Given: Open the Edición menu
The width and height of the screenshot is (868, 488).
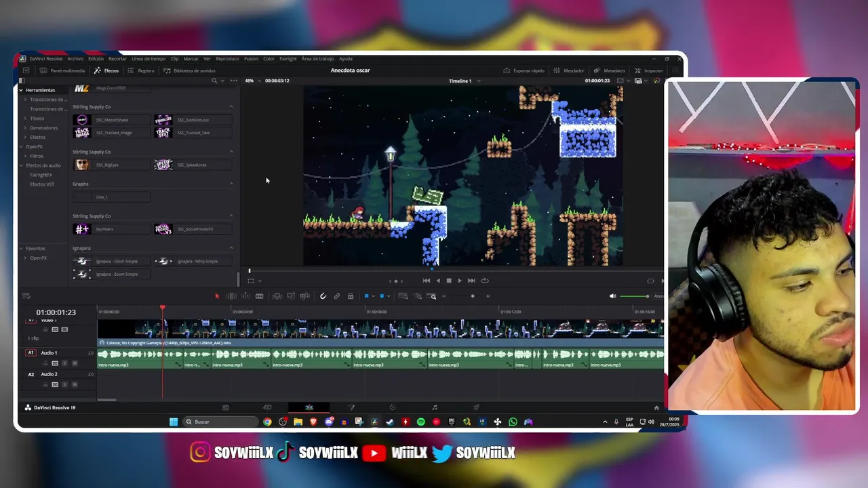Looking at the screenshot, I should click(x=96, y=59).
